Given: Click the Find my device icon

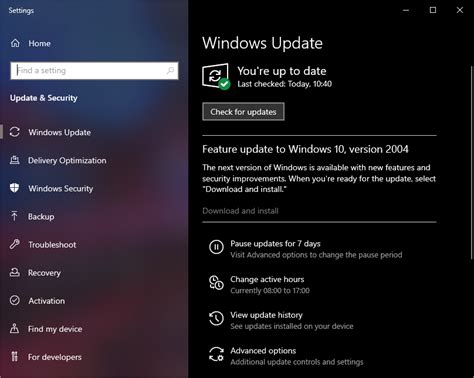Looking at the screenshot, I should (15, 328).
